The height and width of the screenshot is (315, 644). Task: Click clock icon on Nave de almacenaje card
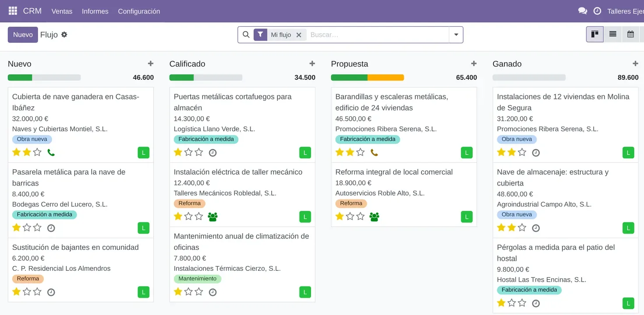[x=535, y=228]
